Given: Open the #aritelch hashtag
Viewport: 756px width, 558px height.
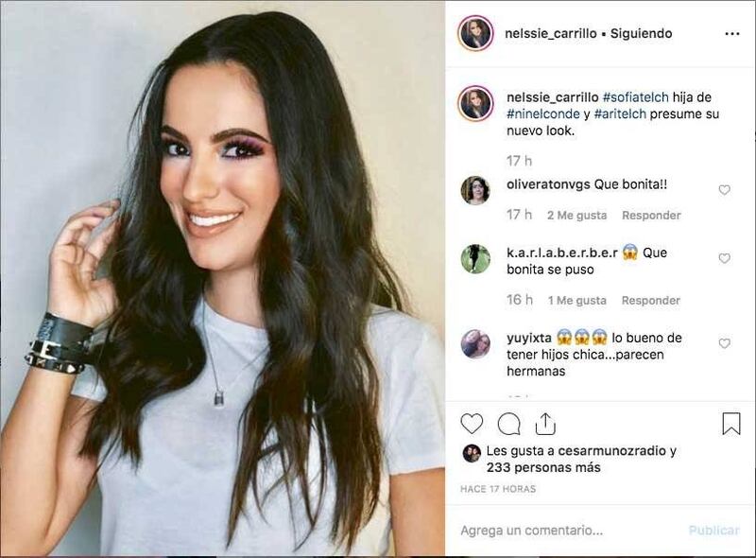Looking at the screenshot, I should [x=620, y=113].
